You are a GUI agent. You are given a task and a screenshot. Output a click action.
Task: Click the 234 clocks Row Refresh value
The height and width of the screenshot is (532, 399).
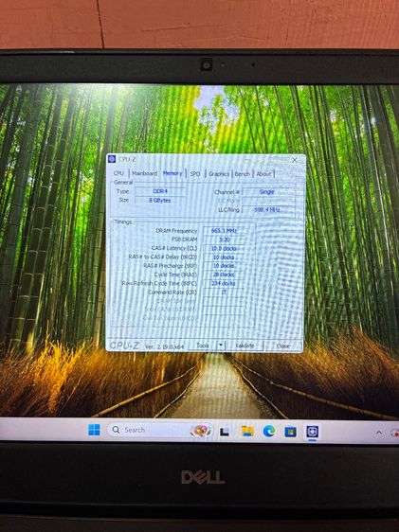point(224,283)
